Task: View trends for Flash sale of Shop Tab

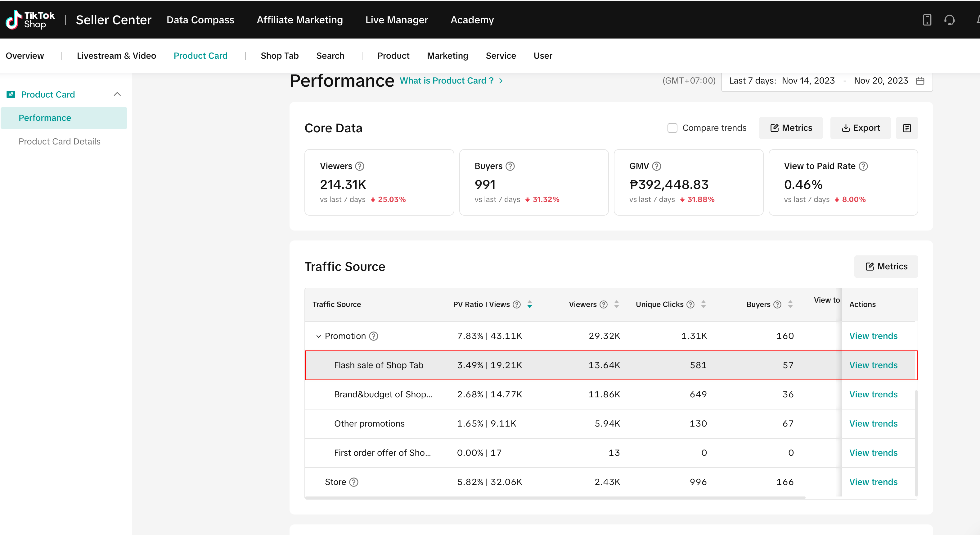Action: pos(873,365)
